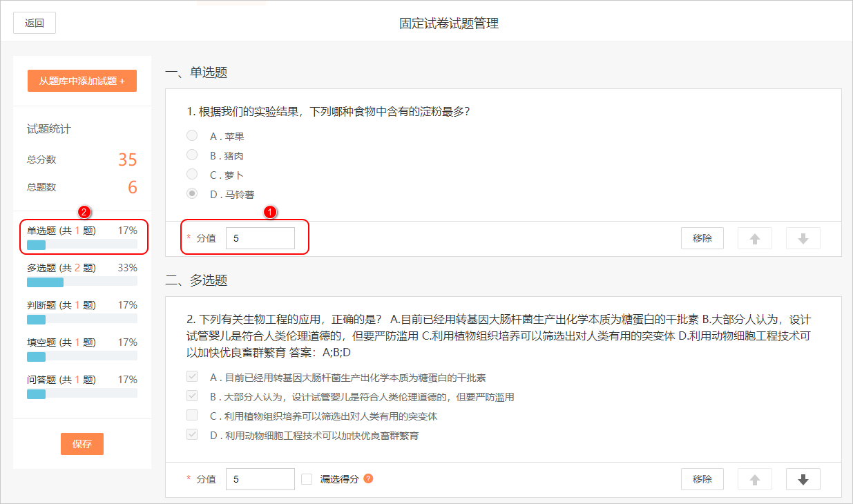Move question 1 up with arrow icon
The width and height of the screenshot is (853, 504).
755,238
